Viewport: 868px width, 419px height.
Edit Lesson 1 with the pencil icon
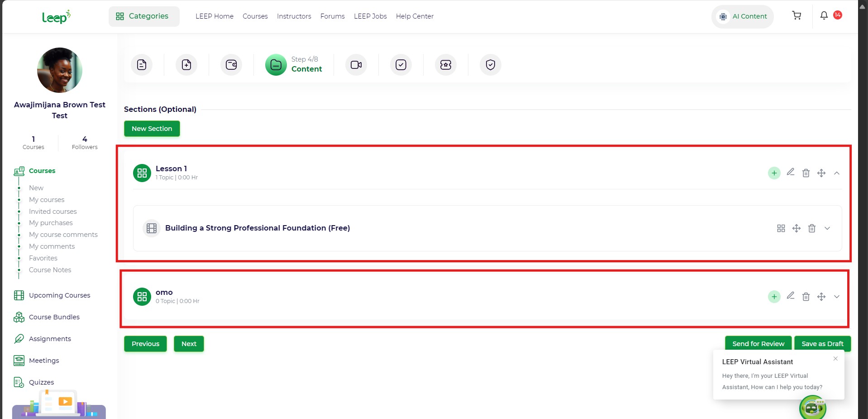click(x=790, y=172)
